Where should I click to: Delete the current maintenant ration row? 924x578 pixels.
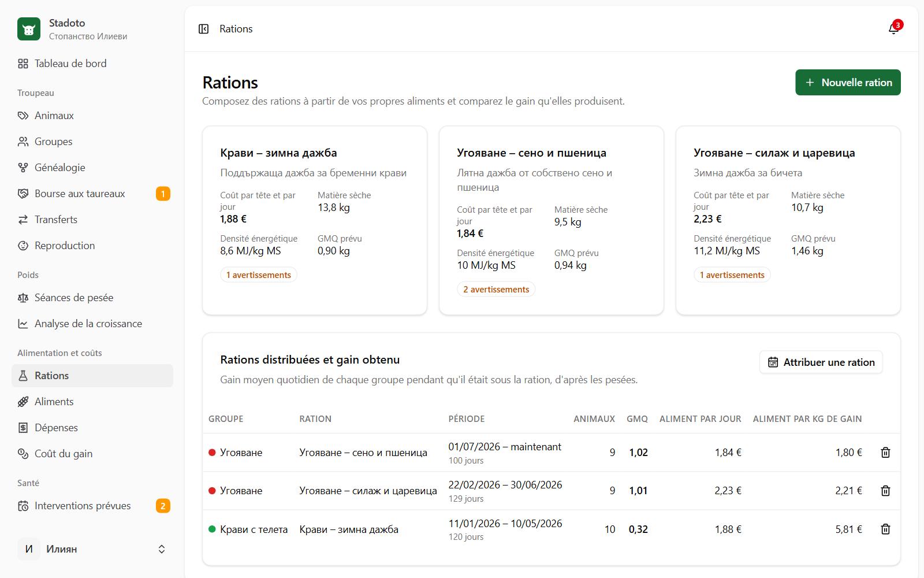[x=885, y=453]
